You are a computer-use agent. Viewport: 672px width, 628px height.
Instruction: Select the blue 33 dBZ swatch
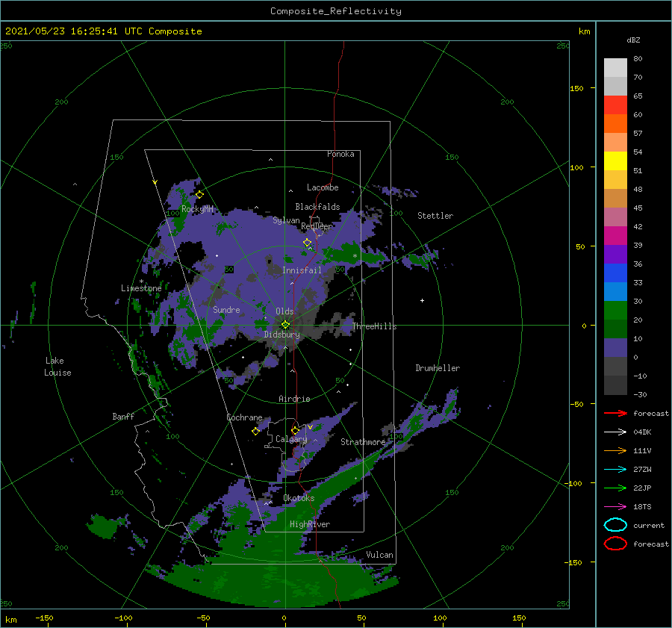click(615, 273)
